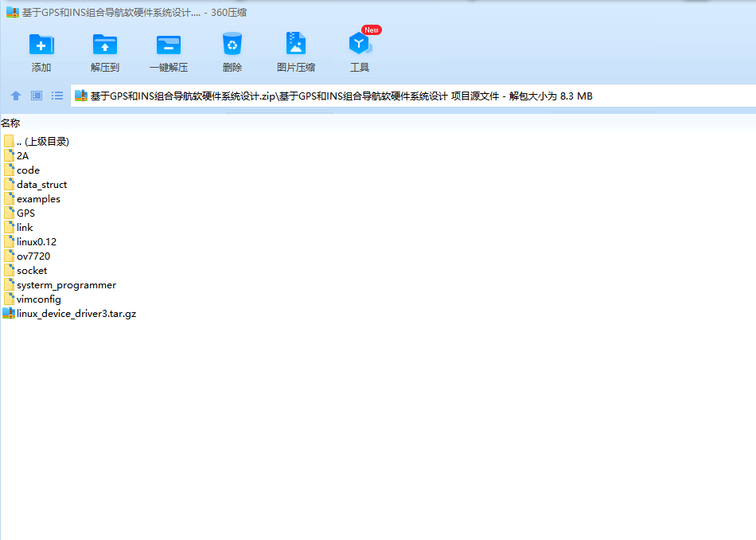The image size is (756, 540).
Task: Open the 图片压缩 image compression tool
Action: coord(295,44)
